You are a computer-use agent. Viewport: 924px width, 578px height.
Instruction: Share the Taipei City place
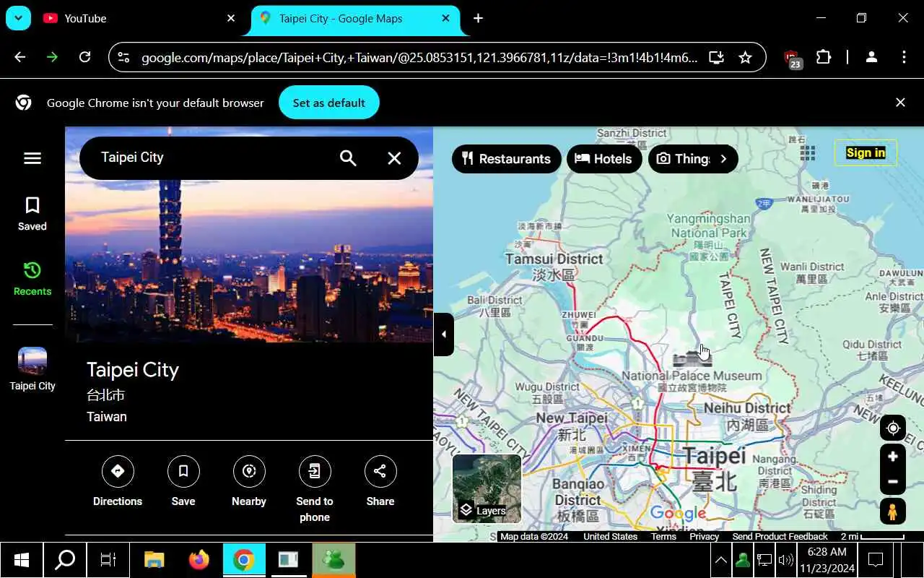click(x=380, y=481)
